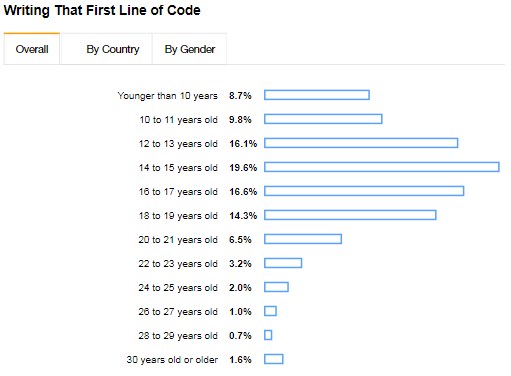Click the 19.6% value label
The height and width of the screenshot is (376, 511).
[x=243, y=168]
